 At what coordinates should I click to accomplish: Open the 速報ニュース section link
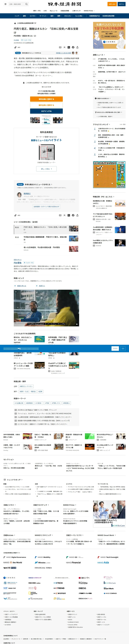pos(99,55)
